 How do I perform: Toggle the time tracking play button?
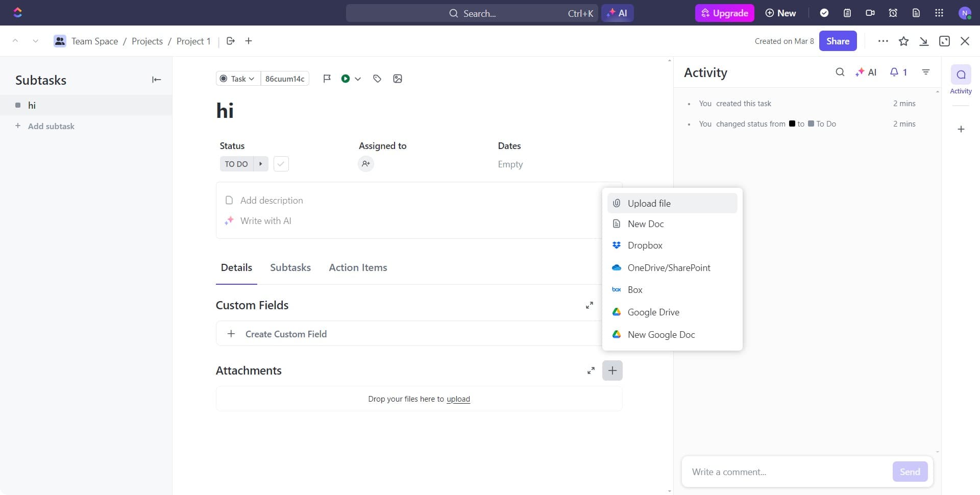click(346, 79)
